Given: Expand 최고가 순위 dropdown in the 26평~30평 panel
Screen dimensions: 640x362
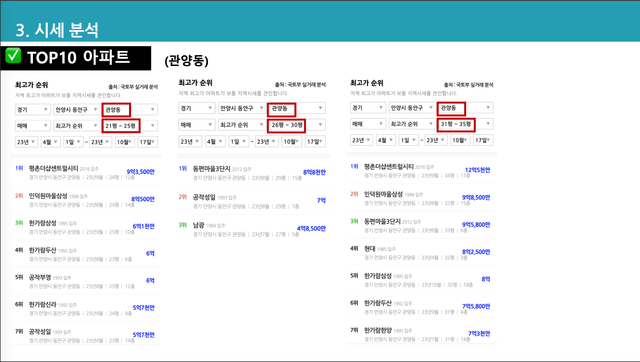Looking at the screenshot, I should pyautogui.click(x=241, y=124).
